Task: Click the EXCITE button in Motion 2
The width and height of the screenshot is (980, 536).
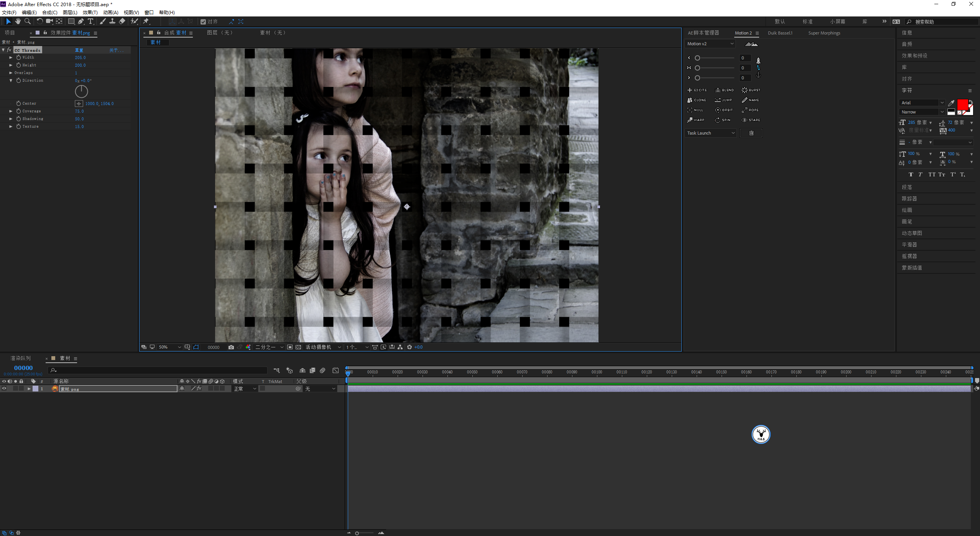Action: 697,90
